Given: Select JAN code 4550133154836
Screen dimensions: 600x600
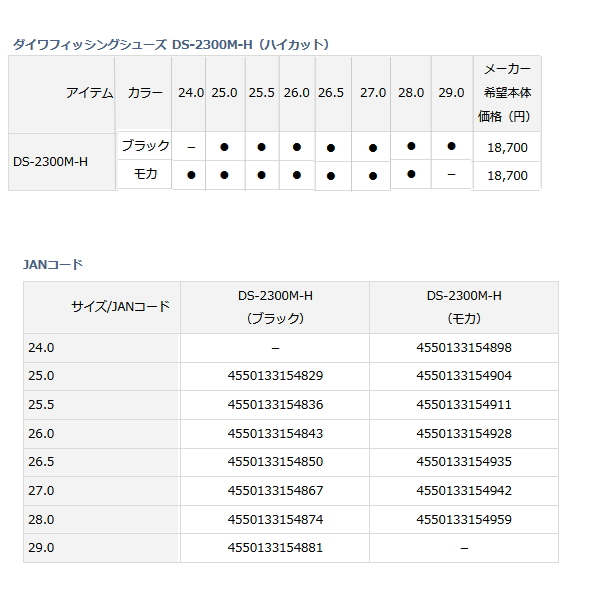Looking at the screenshot, I should [x=275, y=405].
